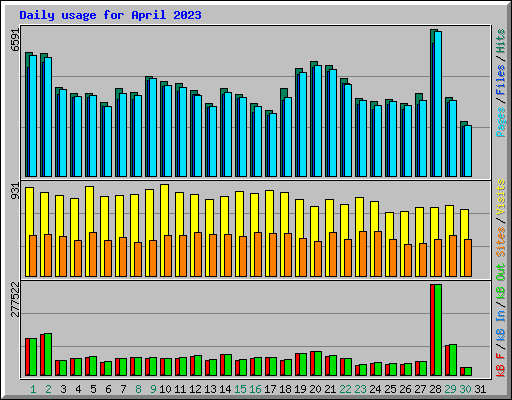This screenshot has height=400, width=512.
Task: Click the cyan bar for day 30 in top chart
Action: pos(468,151)
